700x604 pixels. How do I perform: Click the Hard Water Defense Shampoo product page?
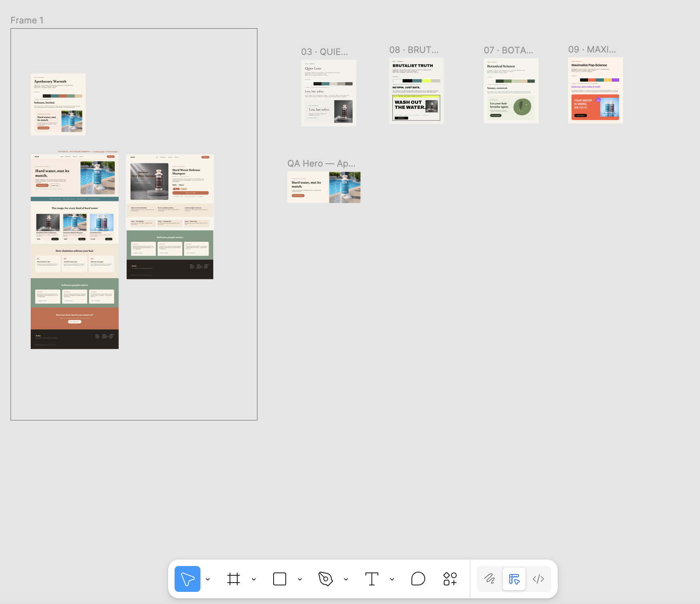(170, 217)
